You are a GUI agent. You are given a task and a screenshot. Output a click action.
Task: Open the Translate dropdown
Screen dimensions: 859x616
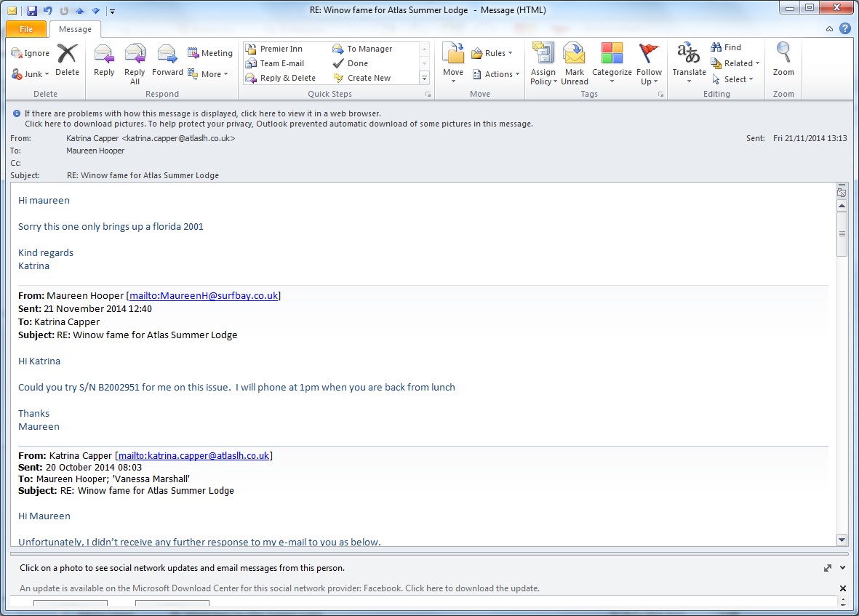point(689,64)
